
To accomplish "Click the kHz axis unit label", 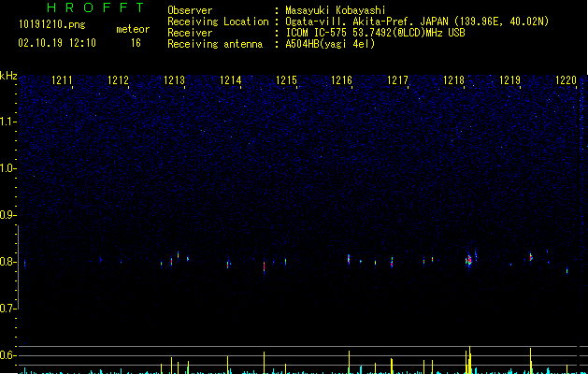I will pos(8,76).
